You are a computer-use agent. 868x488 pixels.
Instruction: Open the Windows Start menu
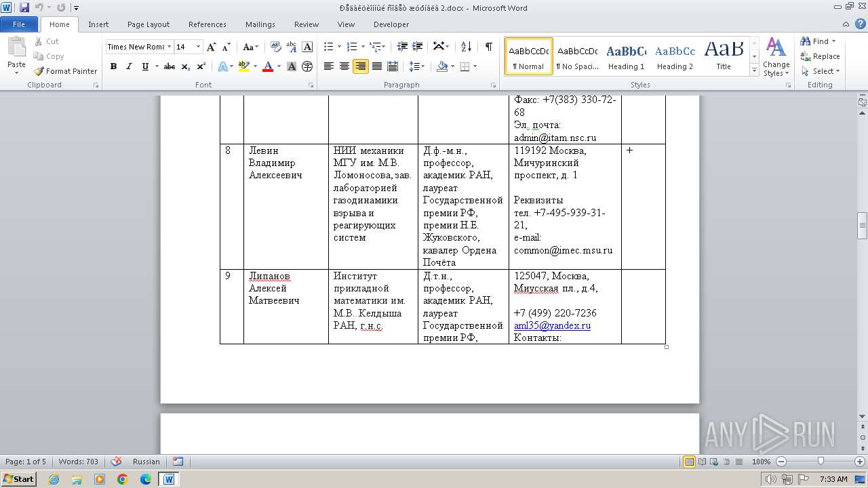point(19,479)
